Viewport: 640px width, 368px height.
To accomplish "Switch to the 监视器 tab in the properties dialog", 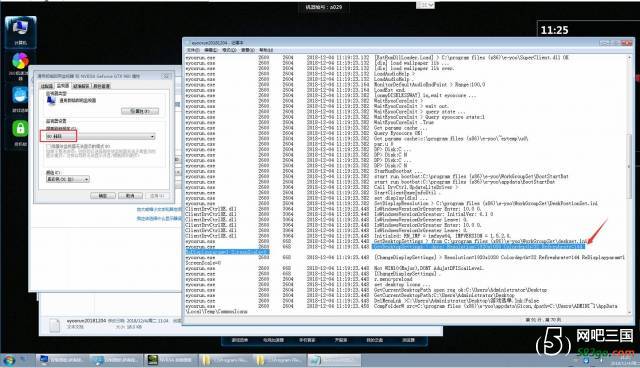I will click(x=62, y=86).
